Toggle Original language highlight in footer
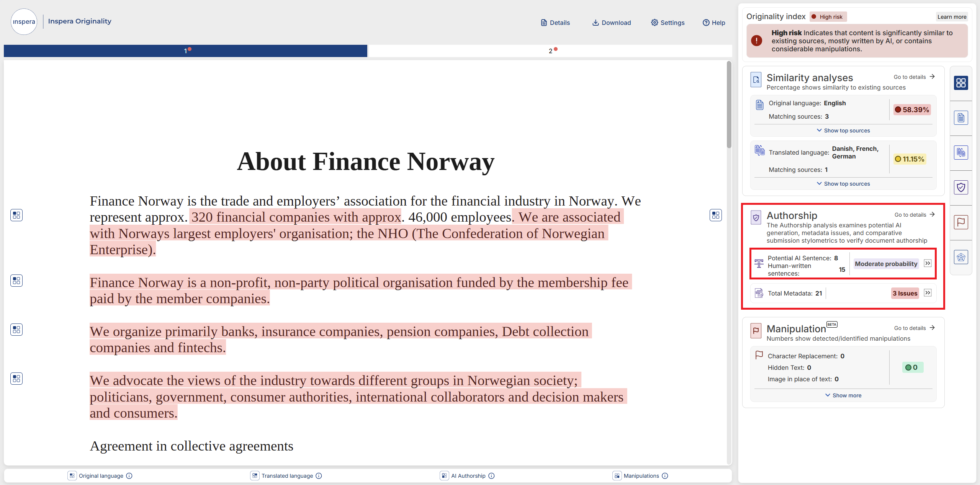980x485 pixels. [72, 476]
